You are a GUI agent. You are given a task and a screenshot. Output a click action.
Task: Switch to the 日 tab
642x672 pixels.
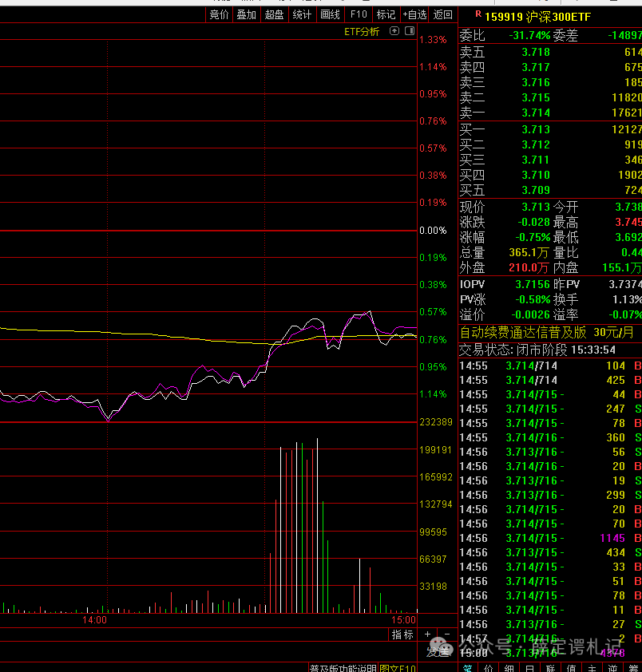529,668
